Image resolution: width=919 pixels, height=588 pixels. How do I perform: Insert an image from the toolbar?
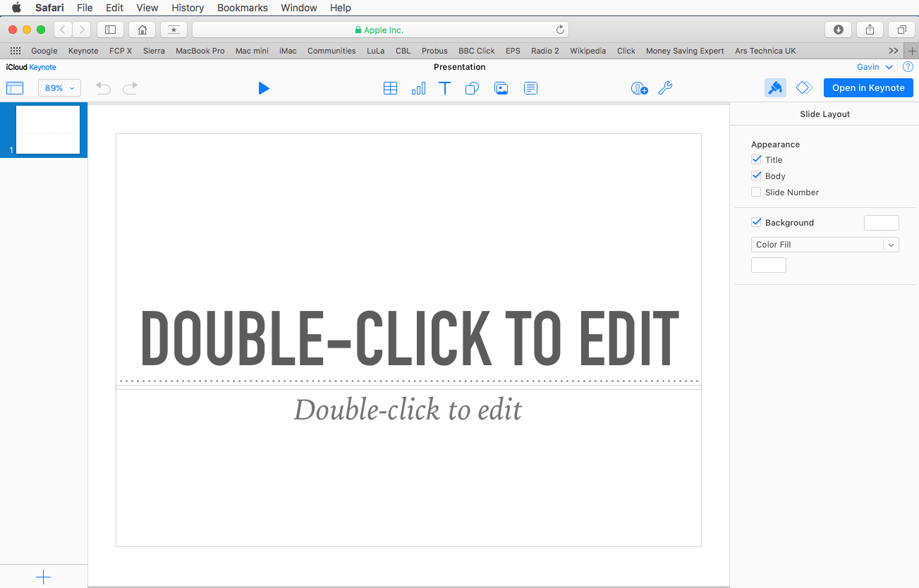click(501, 88)
